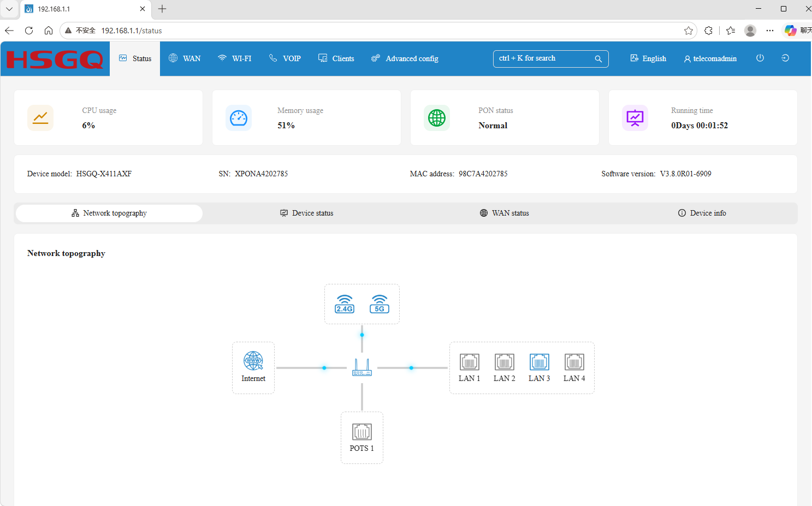Select the Network topography tab

pos(109,213)
